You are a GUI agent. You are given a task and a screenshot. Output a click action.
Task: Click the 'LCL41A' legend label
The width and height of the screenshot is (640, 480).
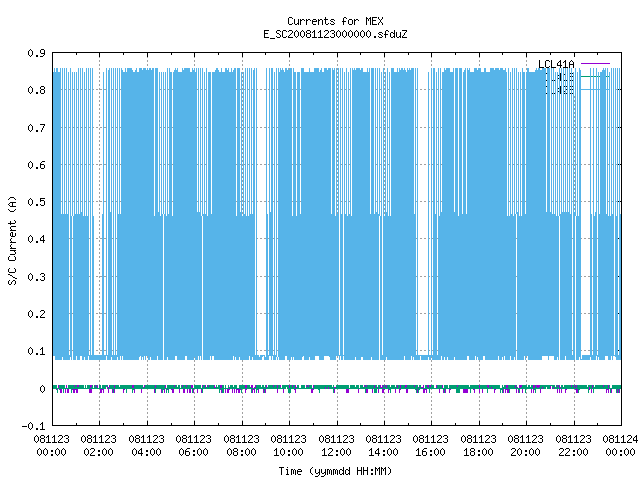(x=556, y=64)
